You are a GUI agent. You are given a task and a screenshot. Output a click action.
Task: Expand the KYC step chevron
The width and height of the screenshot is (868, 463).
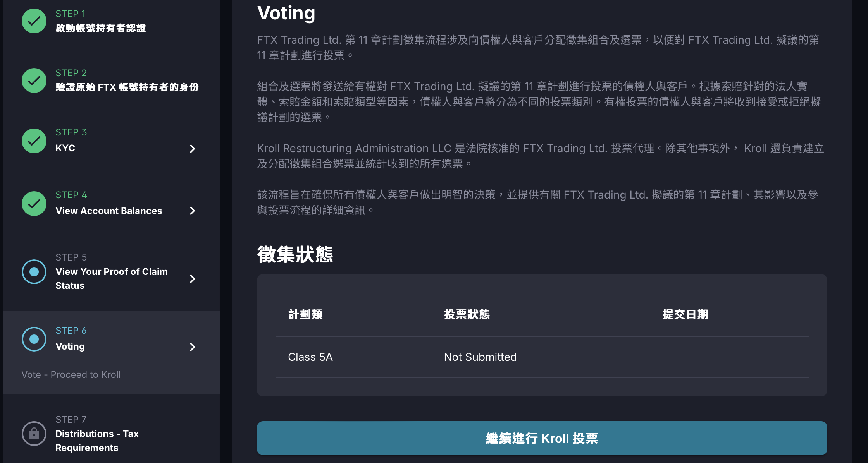pos(192,149)
